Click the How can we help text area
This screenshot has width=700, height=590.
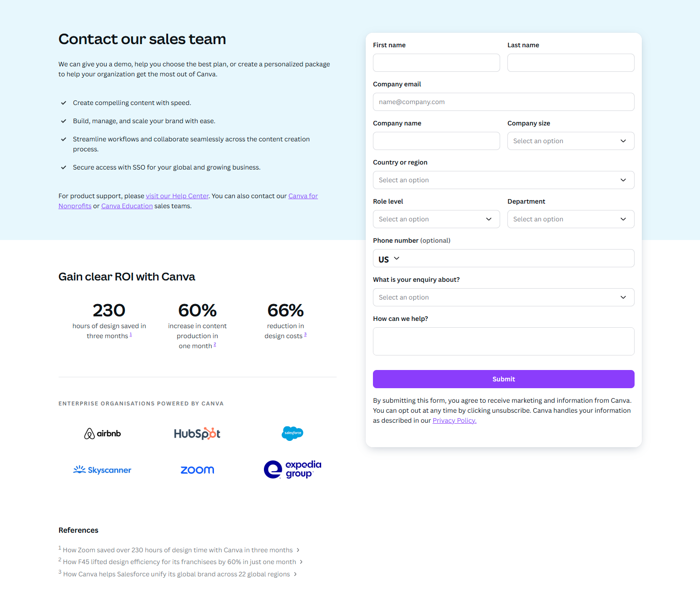coord(503,341)
